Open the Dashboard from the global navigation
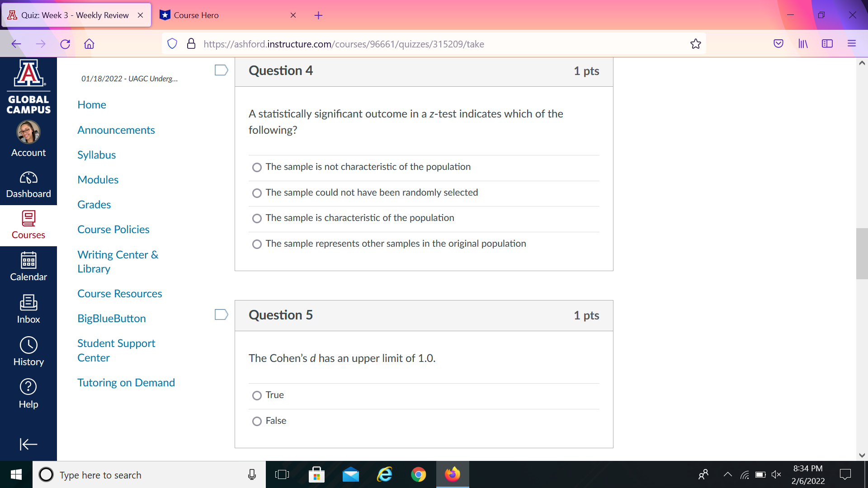The image size is (868, 488). (x=28, y=183)
